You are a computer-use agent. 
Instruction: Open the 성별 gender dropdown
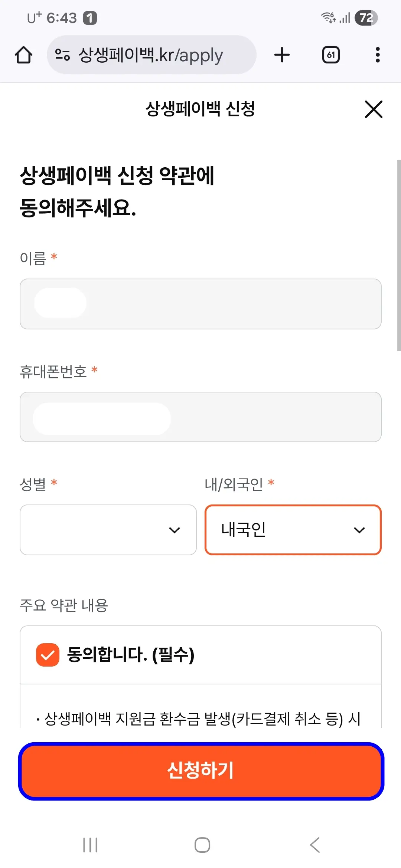108,530
